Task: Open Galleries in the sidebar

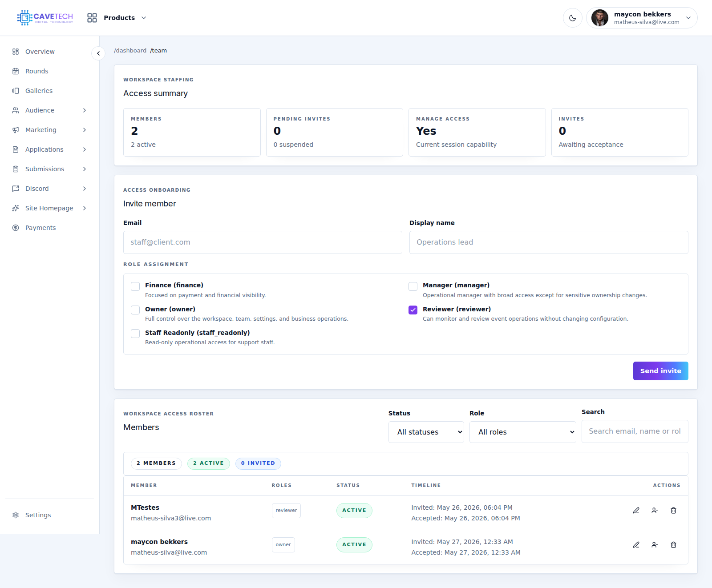Action: point(49,91)
